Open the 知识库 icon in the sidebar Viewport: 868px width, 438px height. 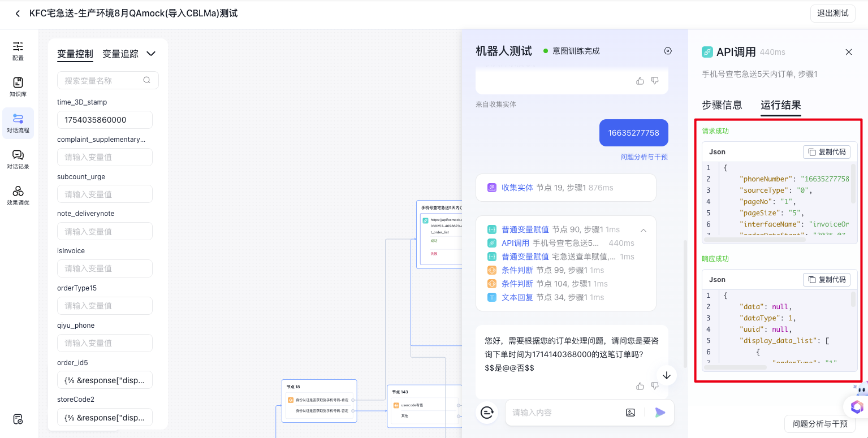tap(18, 86)
